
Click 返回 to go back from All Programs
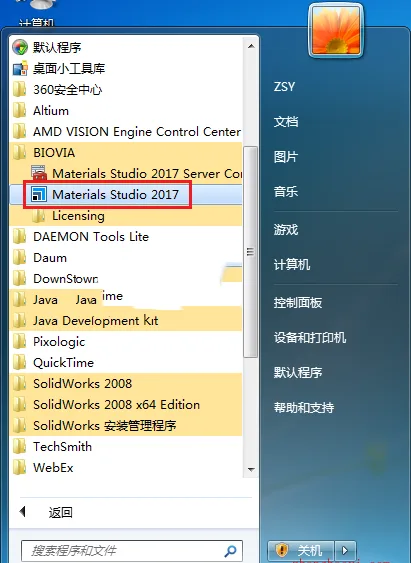point(60,512)
